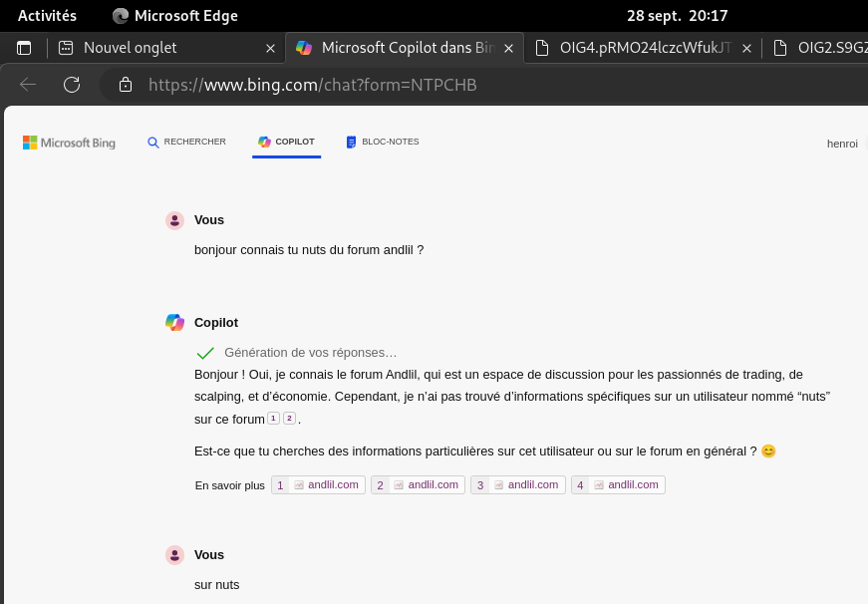Click the bing.com address bar URL field
Screen dimensions: 868x604
point(399,85)
